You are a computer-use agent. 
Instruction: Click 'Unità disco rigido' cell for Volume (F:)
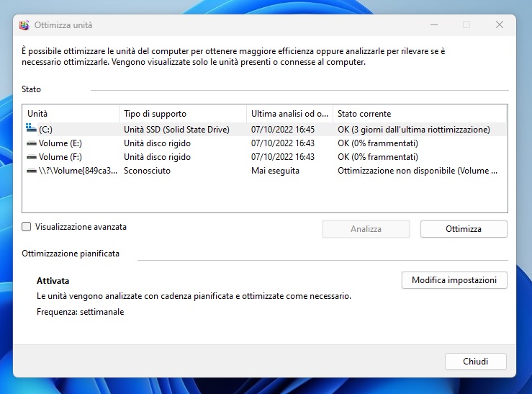coord(157,157)
